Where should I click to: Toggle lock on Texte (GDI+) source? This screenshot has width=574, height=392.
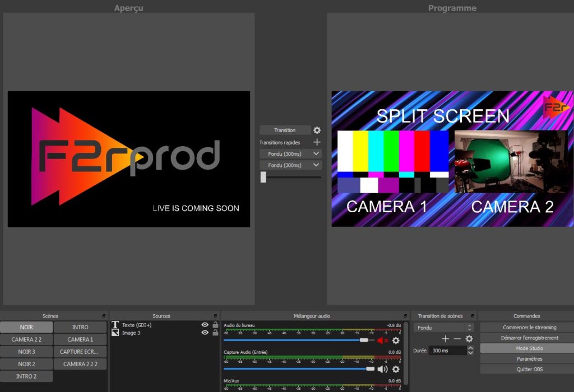point(215,325)
